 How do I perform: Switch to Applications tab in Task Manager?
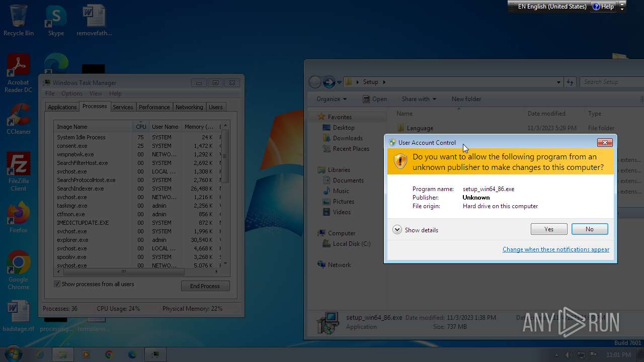click(x=62, y=107)
